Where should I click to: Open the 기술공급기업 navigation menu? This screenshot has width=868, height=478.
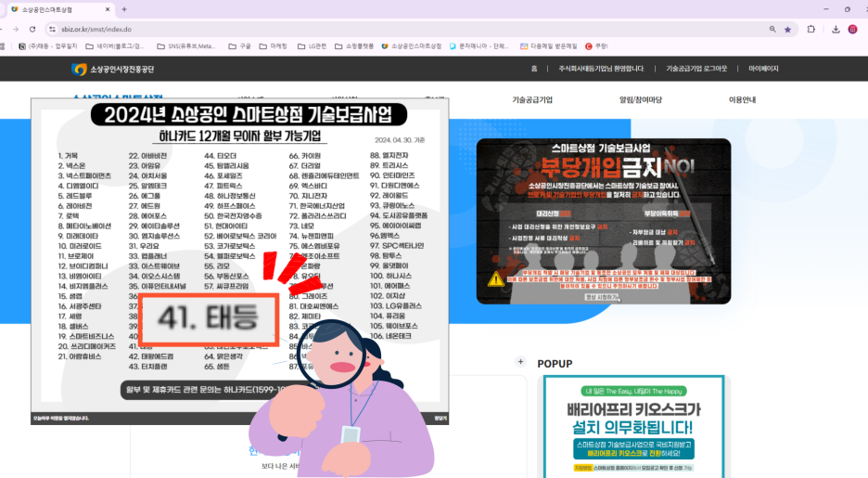click(x=532, y=99)
